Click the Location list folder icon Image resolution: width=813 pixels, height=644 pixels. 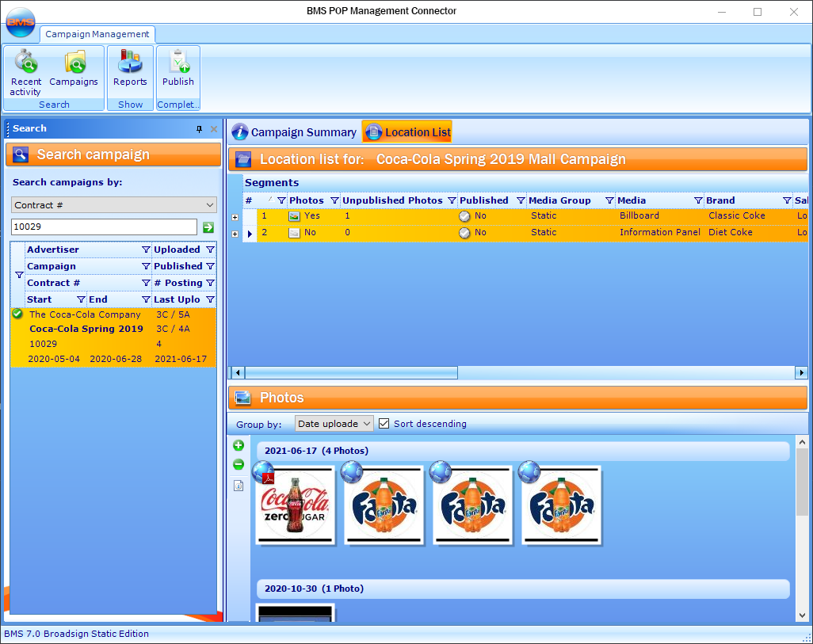[243, 159]
